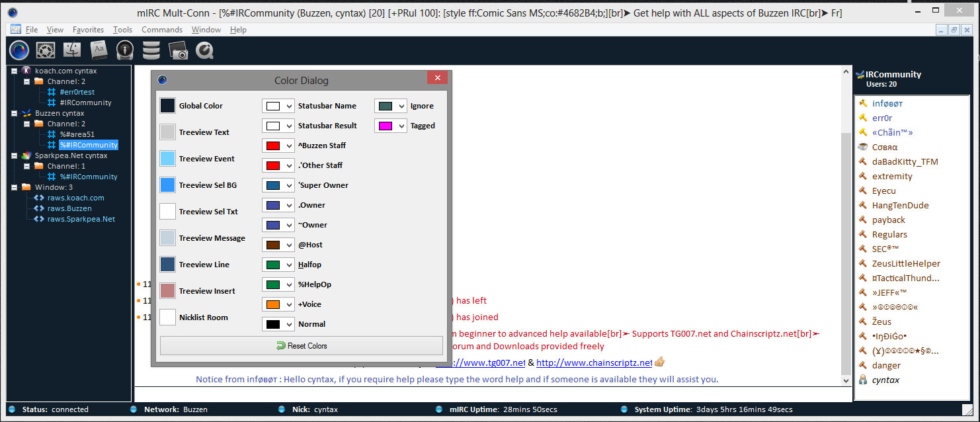Select ZeusLittleHelper in the nicklist
Viewport: 980px width, 422px height.
click(906, 263)
